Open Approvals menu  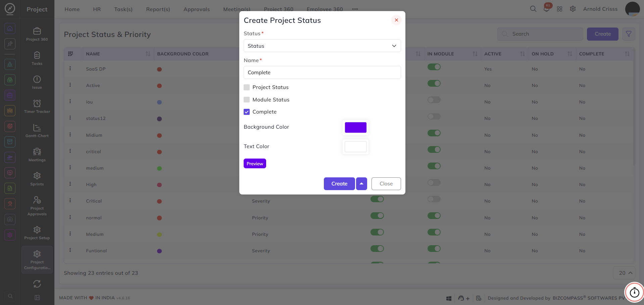coord(197,9)
